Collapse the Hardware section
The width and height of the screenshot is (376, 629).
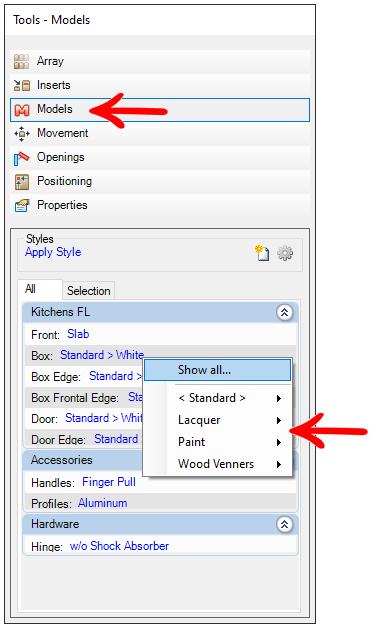285,524
